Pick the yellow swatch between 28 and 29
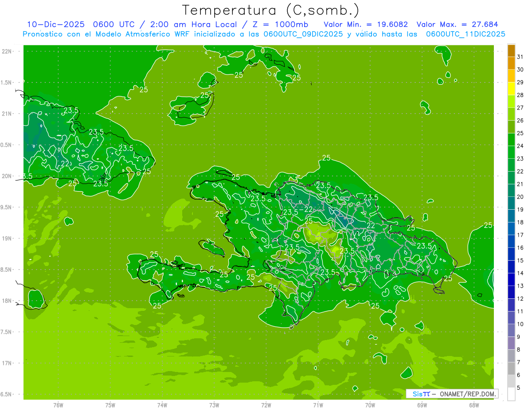532x411 pixels. (511, 89)
